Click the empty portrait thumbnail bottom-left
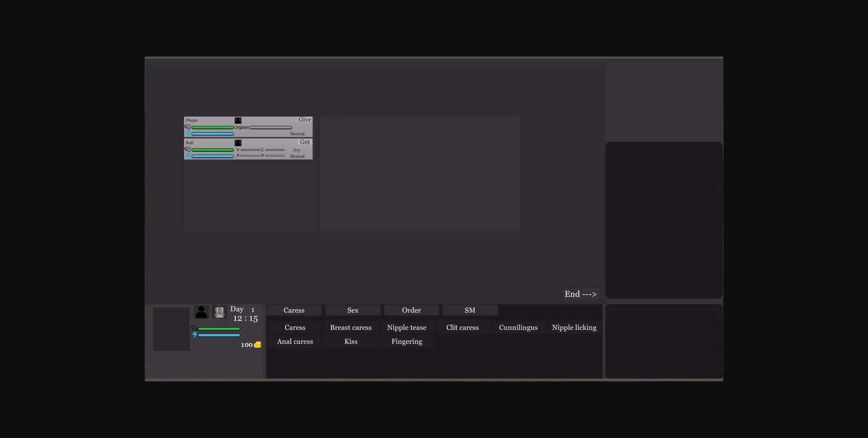The width and height of the screenshot is (868, 438). click(x=171, y=329)
